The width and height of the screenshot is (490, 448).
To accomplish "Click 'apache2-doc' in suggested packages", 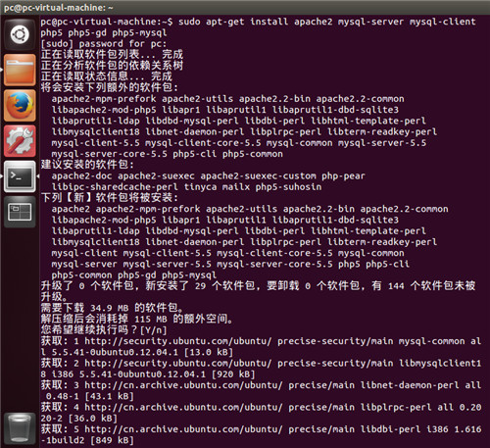I will [x=81, y=176].
